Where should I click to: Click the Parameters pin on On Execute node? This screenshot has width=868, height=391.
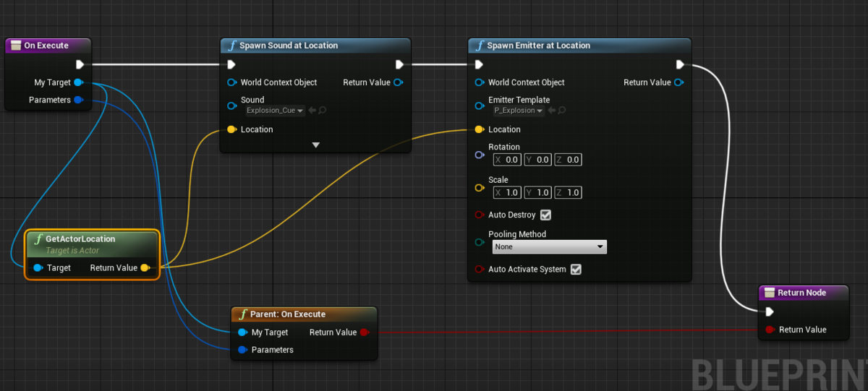(78, 100)
